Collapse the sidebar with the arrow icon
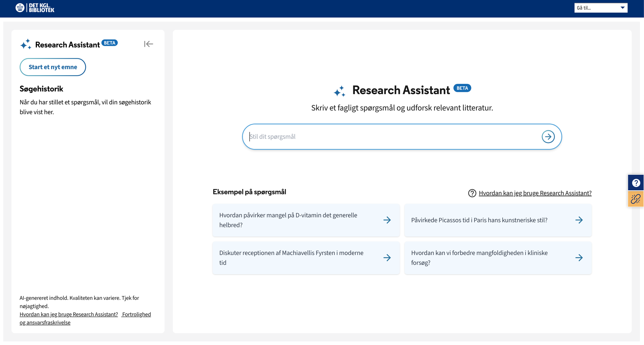The image size is (644, 345). point(148,44)
